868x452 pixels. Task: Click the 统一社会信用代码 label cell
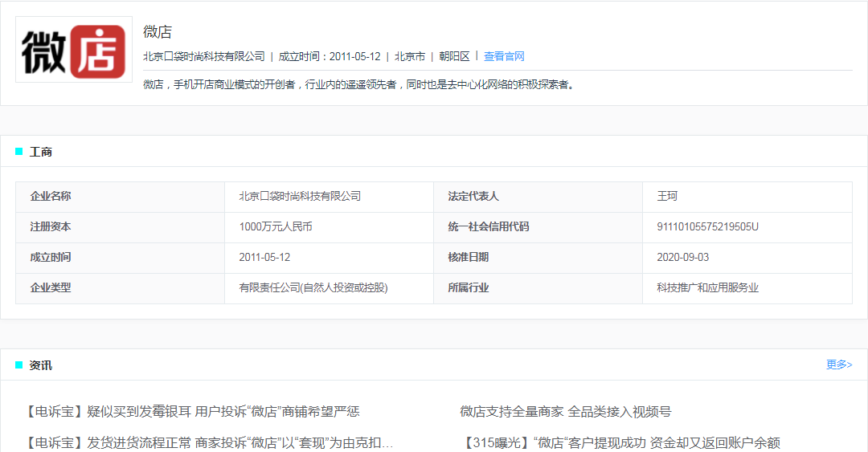pos(538,227)
